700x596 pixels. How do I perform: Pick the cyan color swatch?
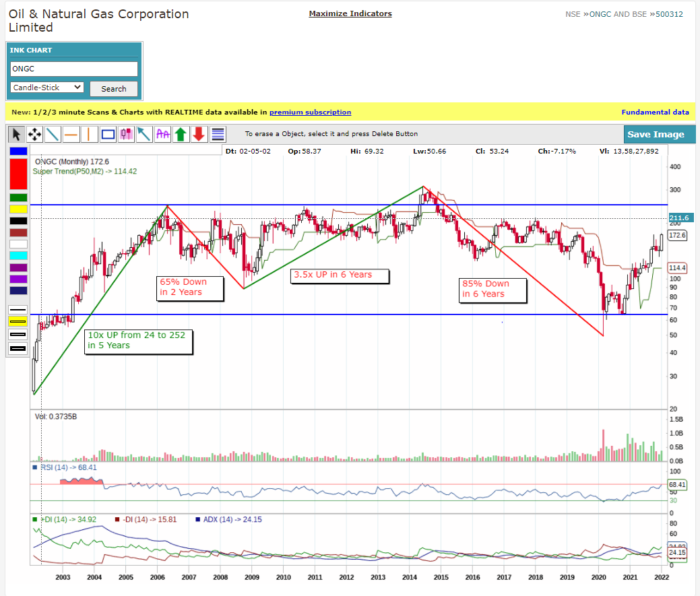(x=18, y=256)
